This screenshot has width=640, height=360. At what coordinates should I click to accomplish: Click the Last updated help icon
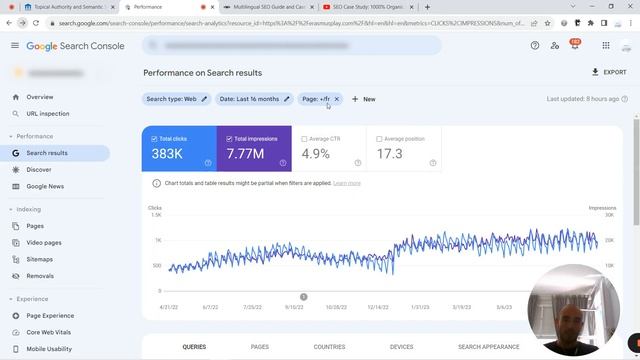coord(624,99)
